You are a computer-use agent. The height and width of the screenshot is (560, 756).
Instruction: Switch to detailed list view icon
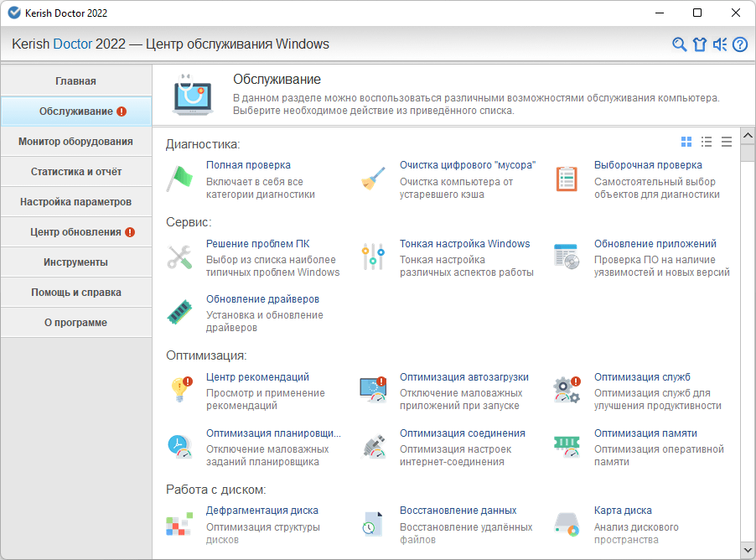pos(707,142)
